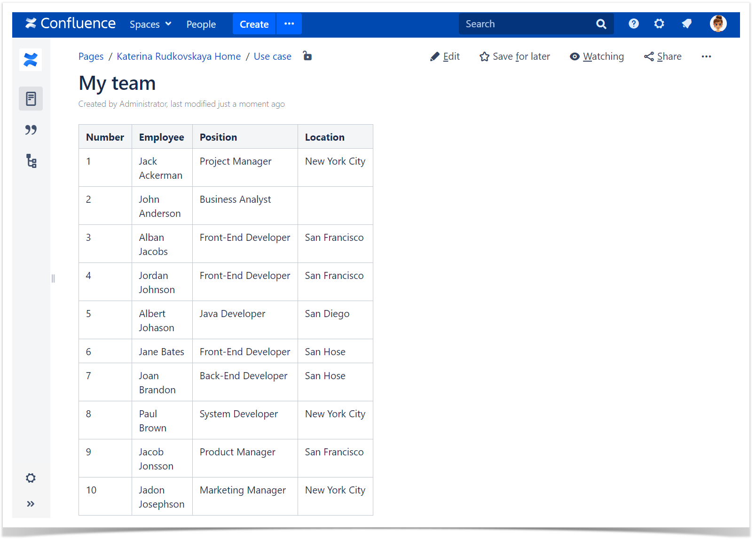Open the page tree icon in sidebar

click(x=31, y=161)
